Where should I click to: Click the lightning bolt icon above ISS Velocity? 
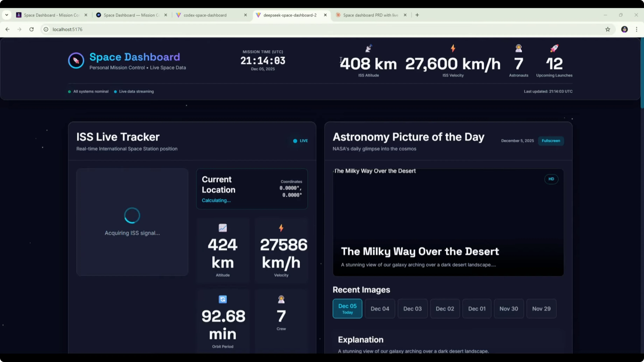(453, 48)
